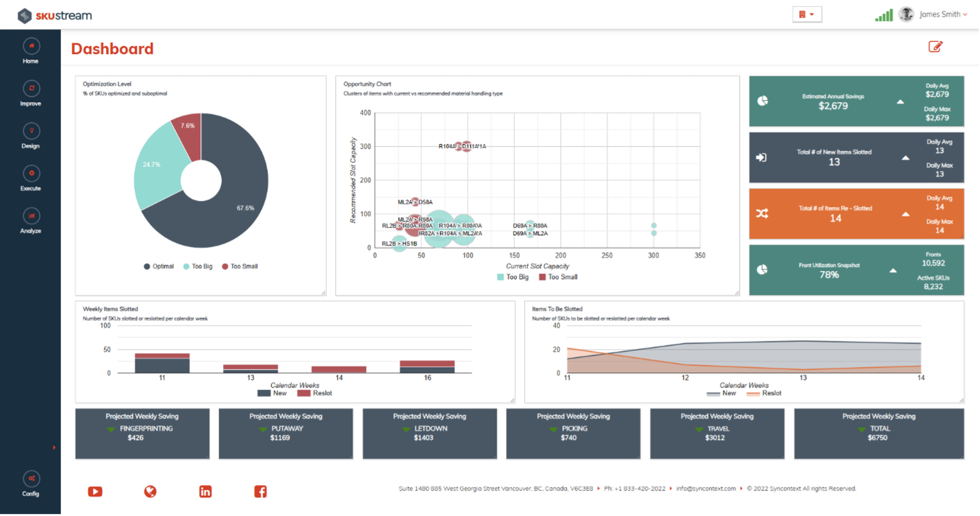This screenshot has width=980, height=516.
Task: Open the Config sidebar icon
Action: coord(31,479)
